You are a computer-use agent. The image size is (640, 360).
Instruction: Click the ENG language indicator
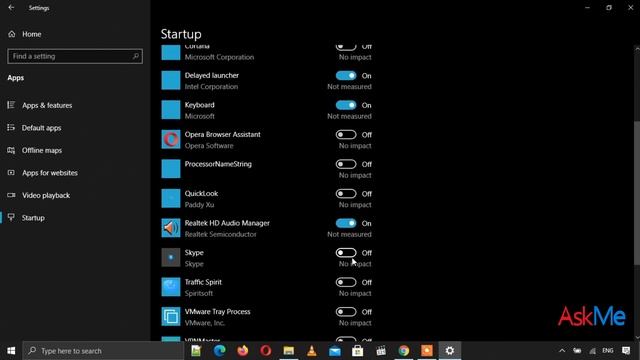point(608,351)
